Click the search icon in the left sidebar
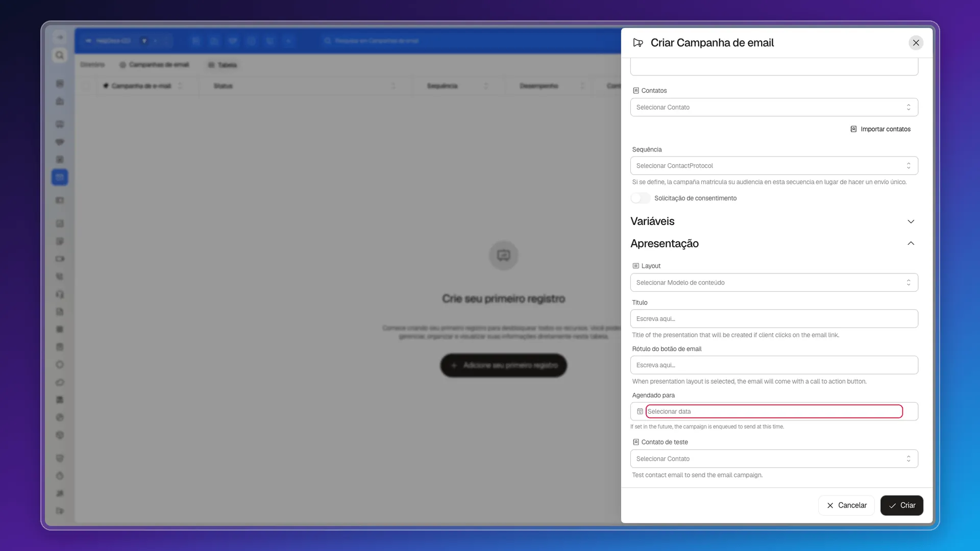This screenshot has width=980, height=551. pos(60,55)
